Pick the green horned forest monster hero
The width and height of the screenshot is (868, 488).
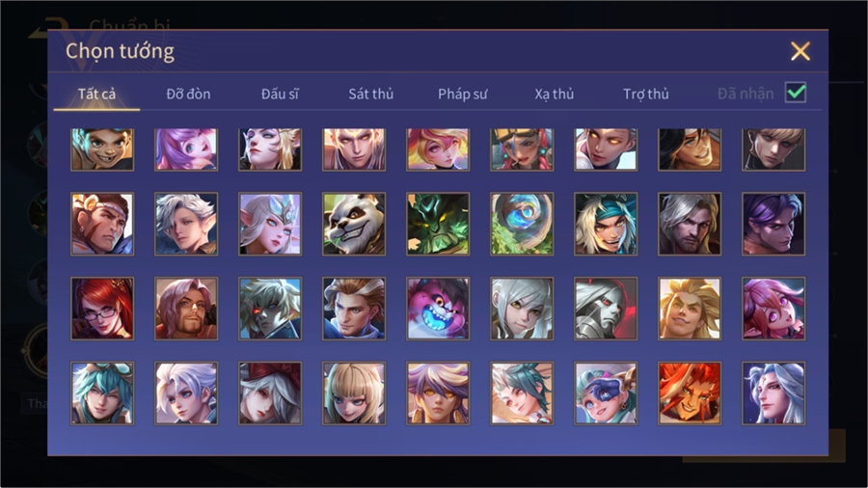click(438, 224)
